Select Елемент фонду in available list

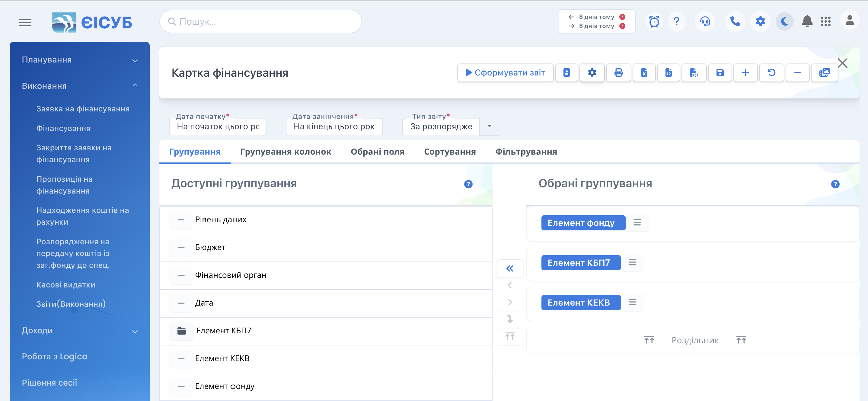pyautogui.click(x=326, y=387)
